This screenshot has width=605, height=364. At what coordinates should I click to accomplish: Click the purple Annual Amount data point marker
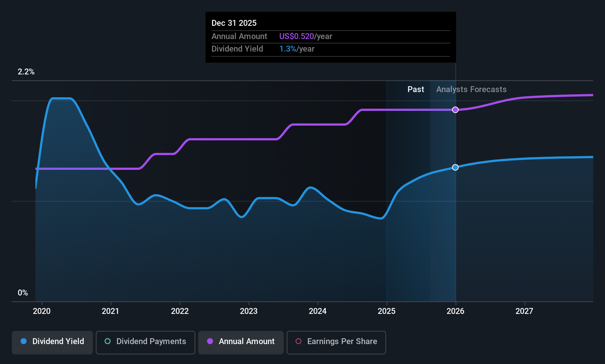tap(455, 110)
